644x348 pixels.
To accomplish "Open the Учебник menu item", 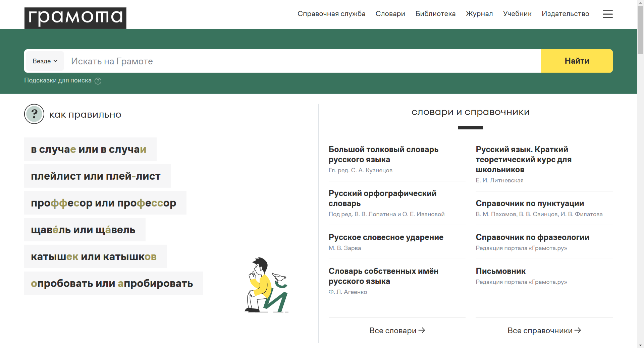I will [517, 14].
